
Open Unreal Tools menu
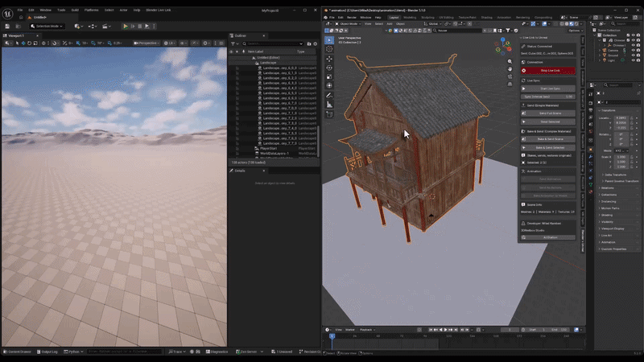(61, 10)
